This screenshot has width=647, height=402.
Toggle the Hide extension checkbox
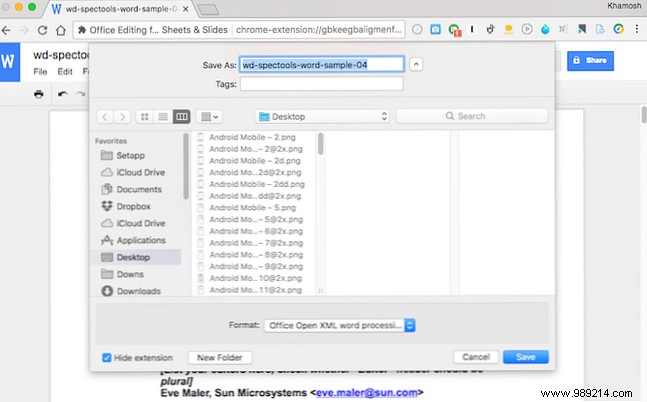pyautogui.click(x=106, y=357)
